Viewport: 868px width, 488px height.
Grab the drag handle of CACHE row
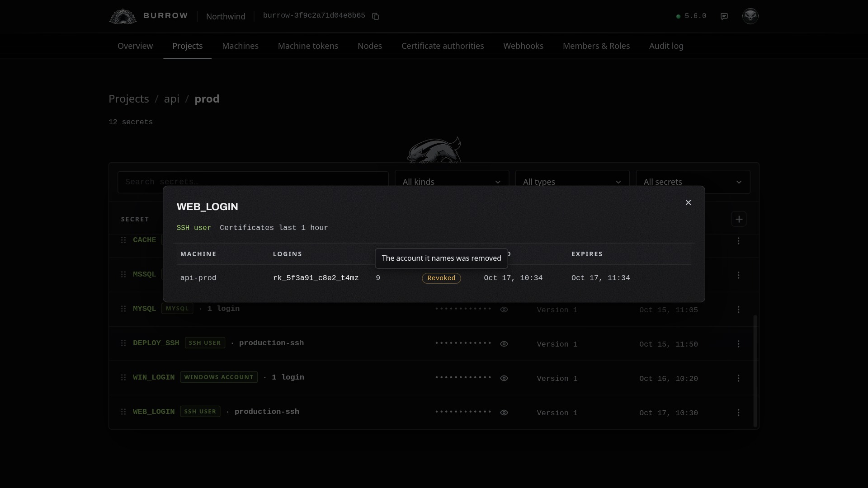coord(123,240)
